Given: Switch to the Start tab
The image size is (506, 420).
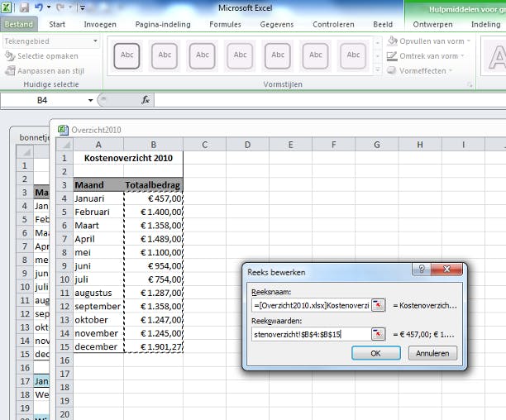Looking at the screenshot, I should [x=57, y=24].
